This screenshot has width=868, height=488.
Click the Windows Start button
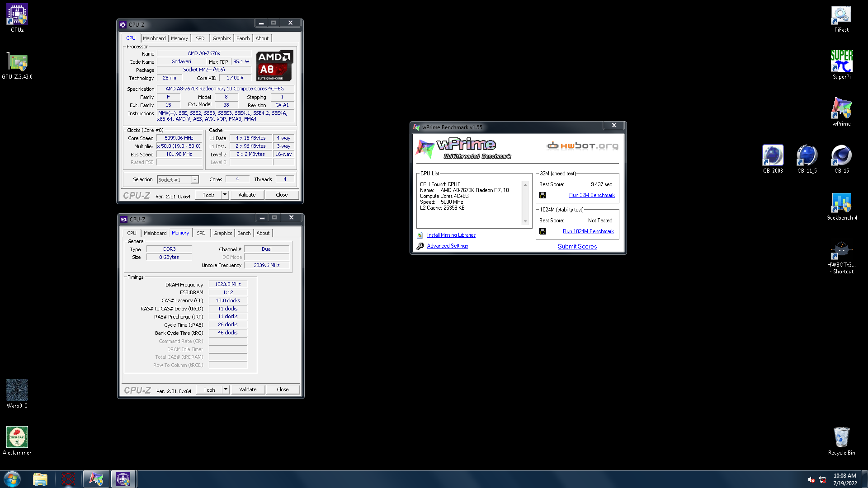click(x=12, y=479)
